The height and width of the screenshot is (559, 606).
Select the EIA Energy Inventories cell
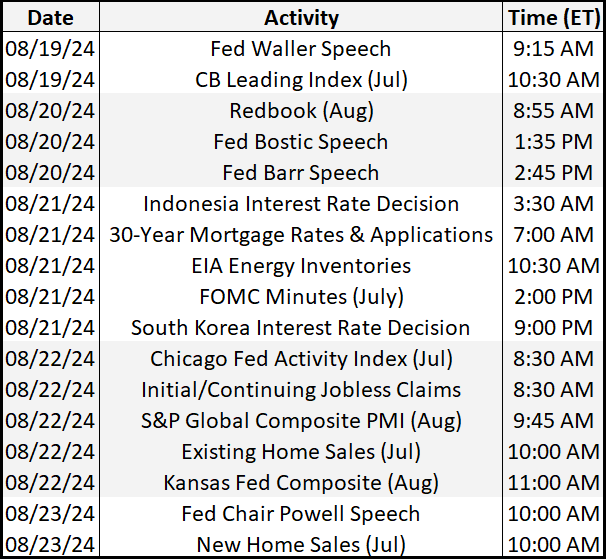(301, 265)
